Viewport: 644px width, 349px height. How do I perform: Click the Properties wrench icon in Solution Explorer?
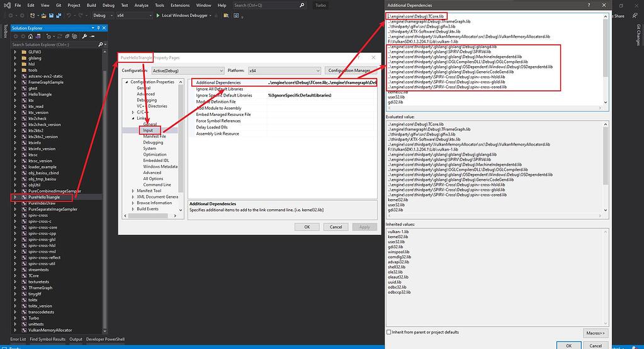click(x=84, y=37)
